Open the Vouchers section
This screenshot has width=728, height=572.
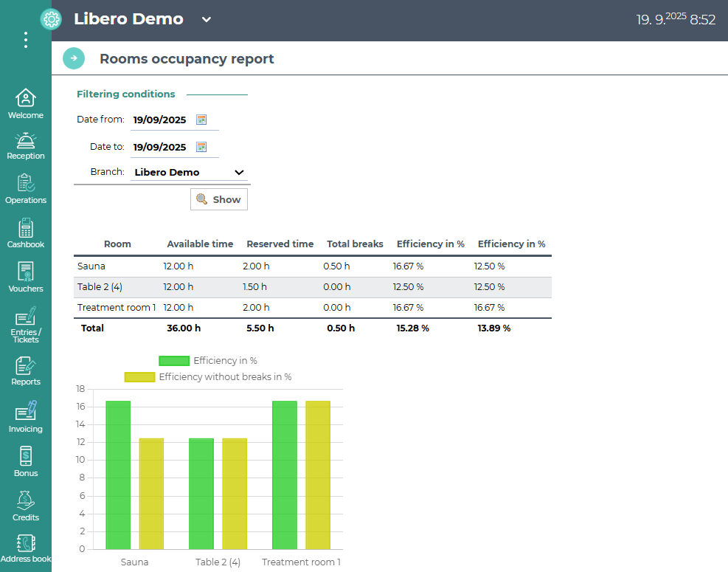click(26, 278)
